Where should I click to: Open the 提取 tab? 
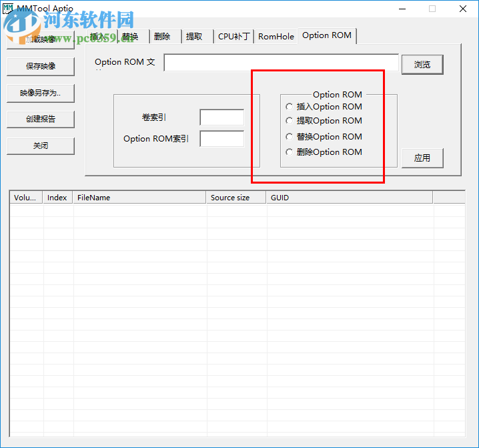[x=197, y=37]
